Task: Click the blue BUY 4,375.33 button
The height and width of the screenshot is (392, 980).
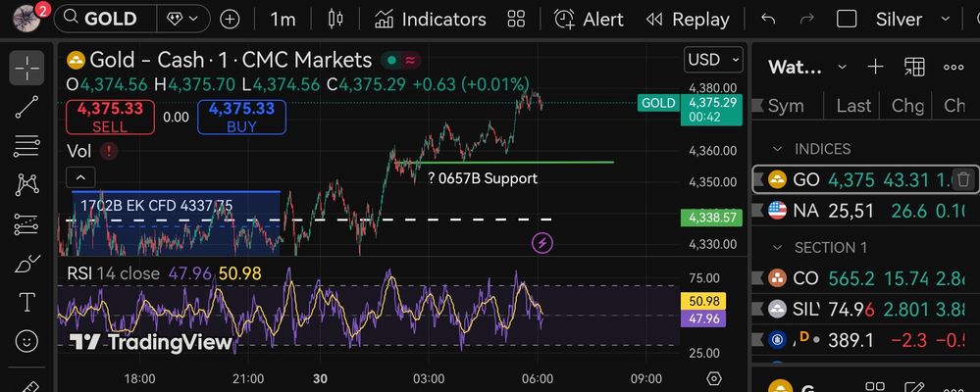Action: click(242, 117)
